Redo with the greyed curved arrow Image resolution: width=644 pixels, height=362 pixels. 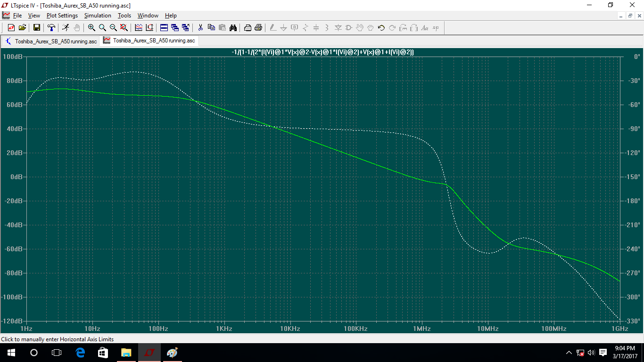tap(392, 28)
